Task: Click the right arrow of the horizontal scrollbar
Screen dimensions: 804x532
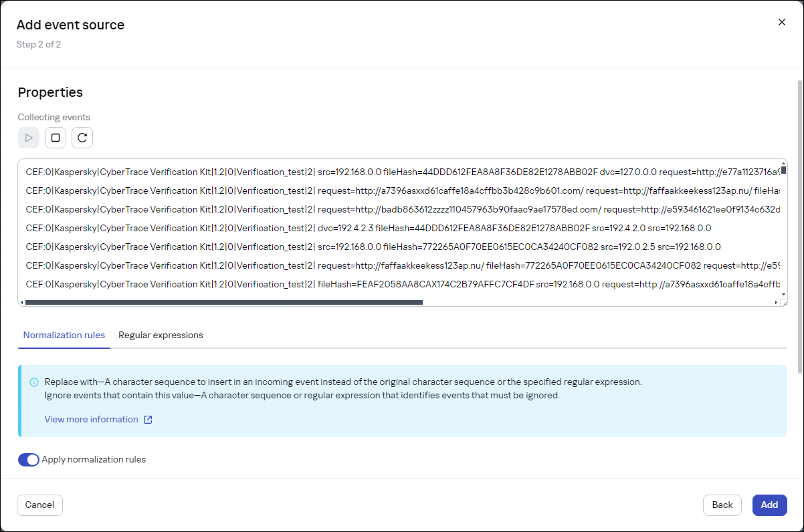Action: [x=775, y=302]
